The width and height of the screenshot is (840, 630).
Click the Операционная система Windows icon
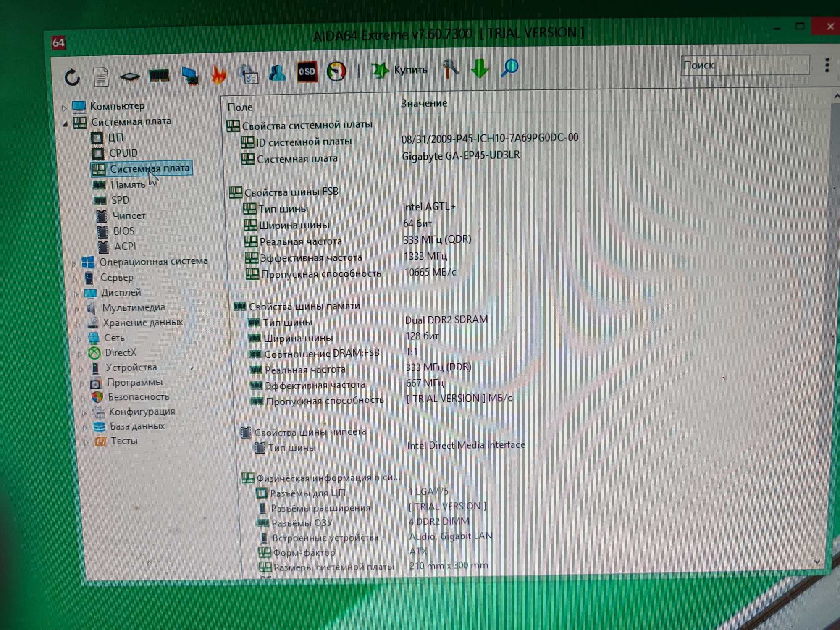click(x=88, y=262)
